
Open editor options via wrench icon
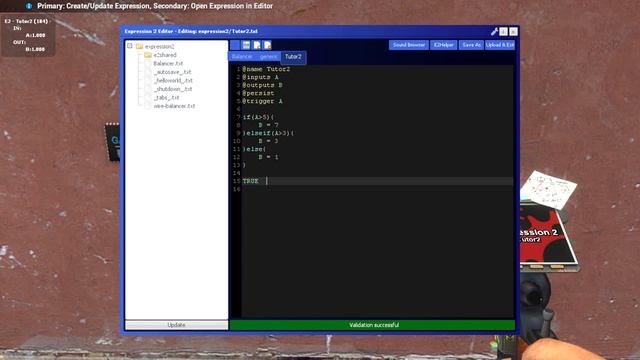point(494,31)
